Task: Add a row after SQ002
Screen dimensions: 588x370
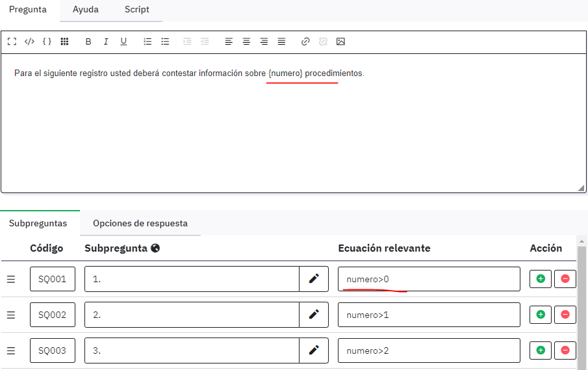Action: (x=541, y=315)
